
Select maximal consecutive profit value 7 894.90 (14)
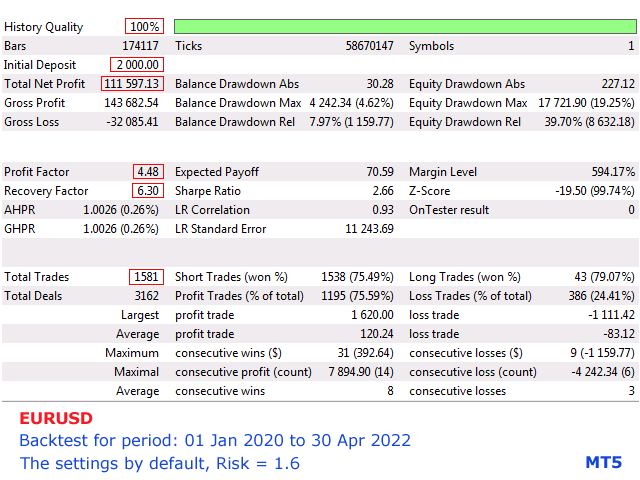(x=361, y=372)
